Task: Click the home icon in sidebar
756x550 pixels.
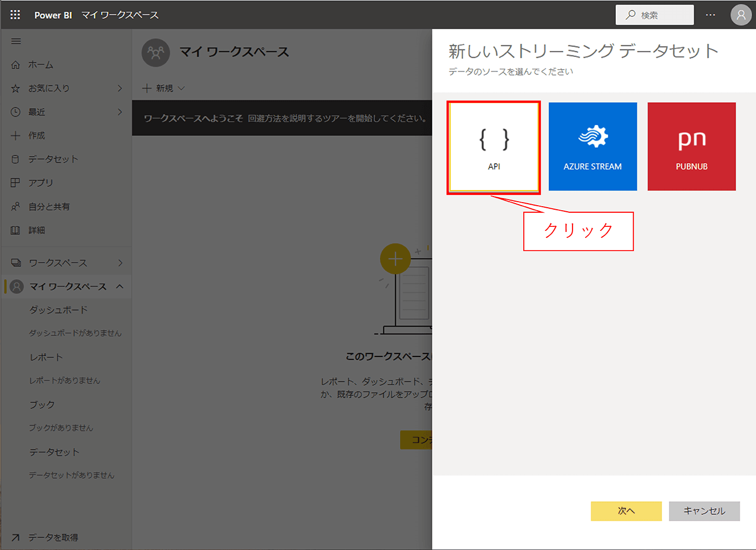Action: (x=16, y=65)
